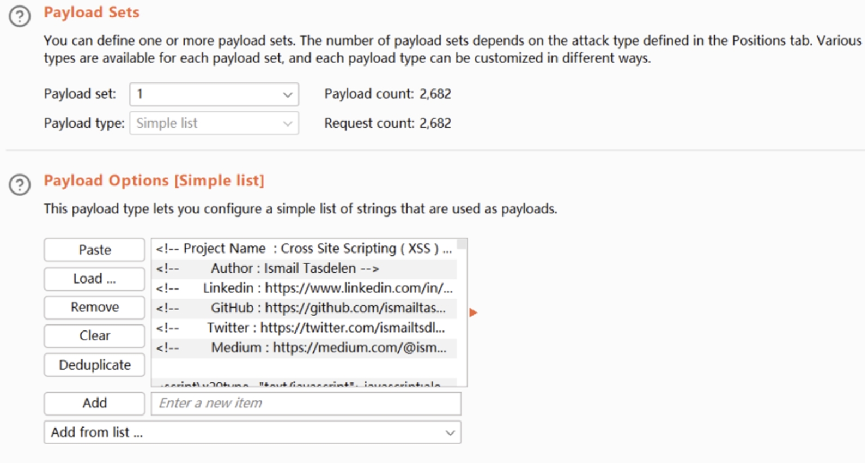Click the Load button
Viewport: 868px width, 463px height.
[94, 279]
